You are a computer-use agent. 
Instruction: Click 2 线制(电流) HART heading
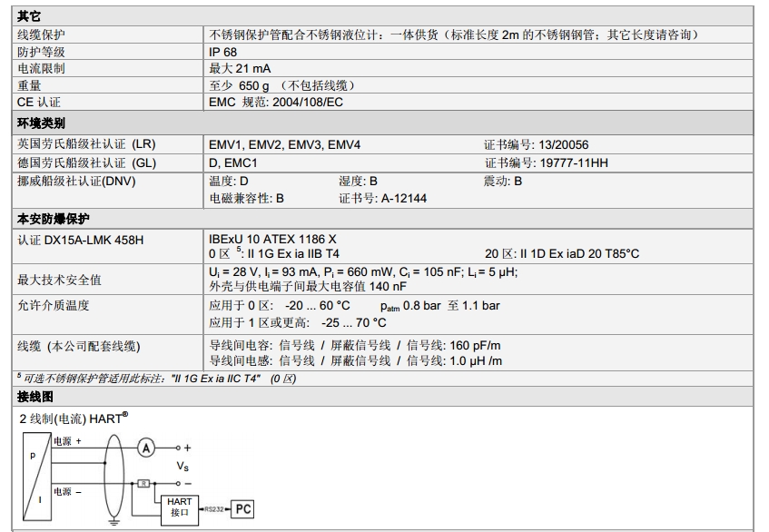pos(74,419)
